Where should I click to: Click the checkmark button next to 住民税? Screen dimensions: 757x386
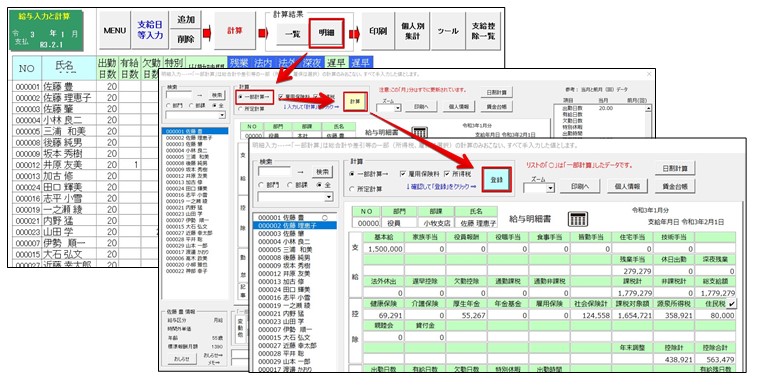pos(733,303)
